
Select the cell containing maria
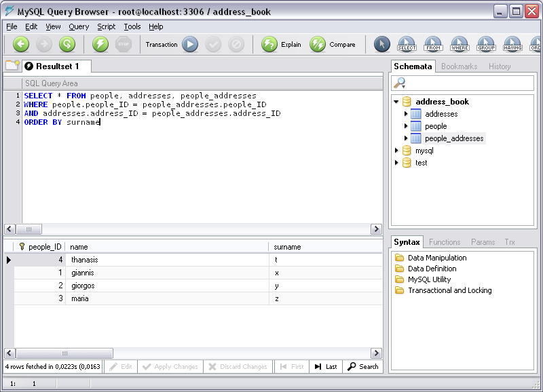167,298
